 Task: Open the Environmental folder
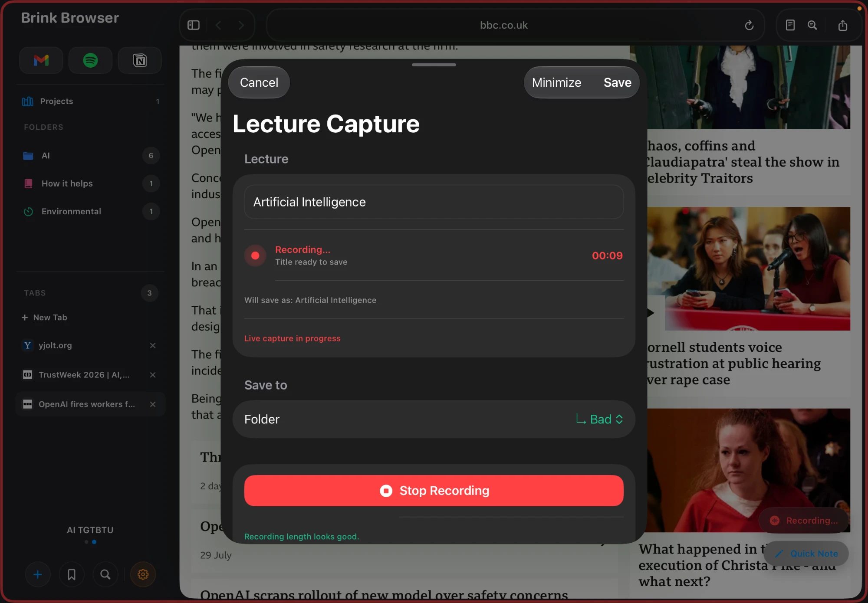(90, 211)
